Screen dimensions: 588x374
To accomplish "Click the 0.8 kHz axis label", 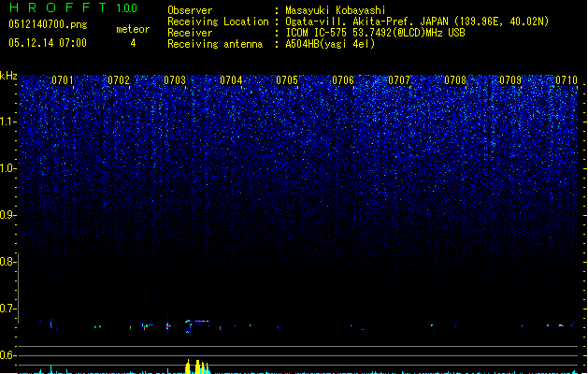I will pyautogui.click(x=7, y=262).
